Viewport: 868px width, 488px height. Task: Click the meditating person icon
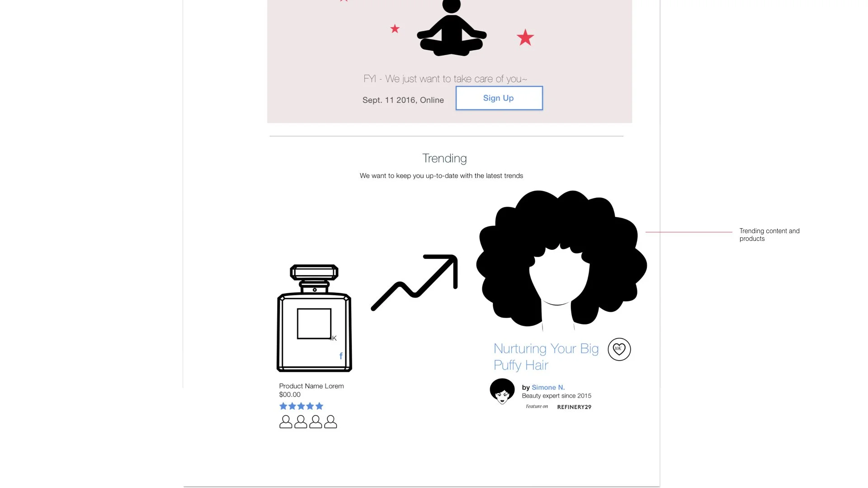(452, 28)
